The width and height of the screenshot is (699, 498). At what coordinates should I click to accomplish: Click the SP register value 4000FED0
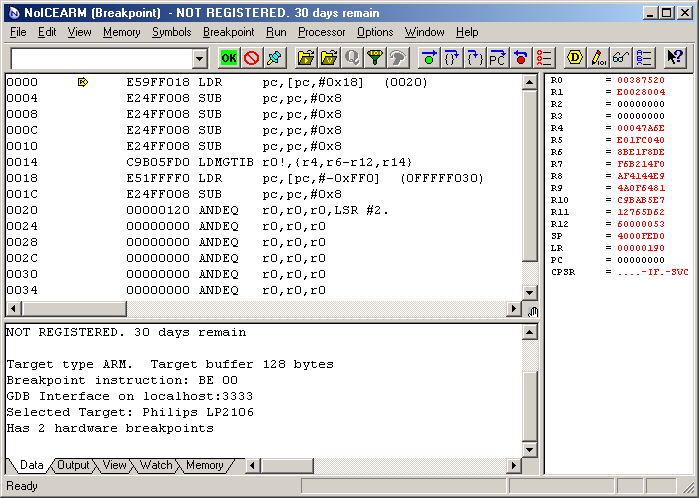(641, 236)
